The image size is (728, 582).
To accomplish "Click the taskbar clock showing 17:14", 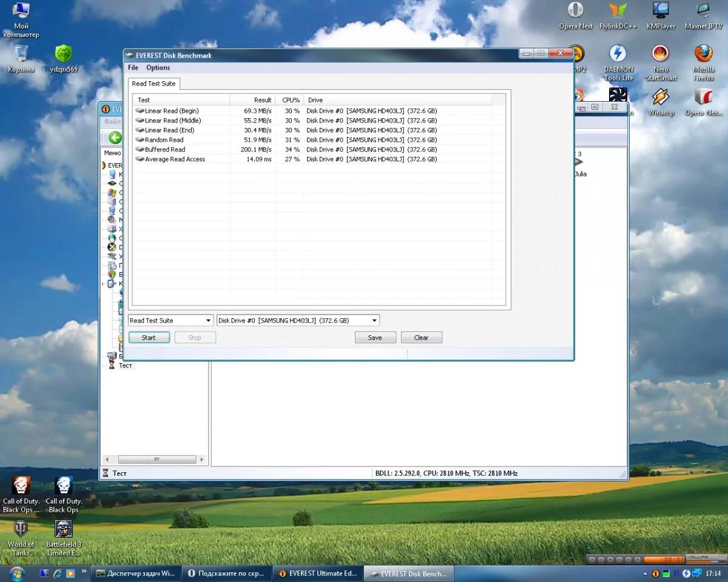I will [x=713, y=574].
